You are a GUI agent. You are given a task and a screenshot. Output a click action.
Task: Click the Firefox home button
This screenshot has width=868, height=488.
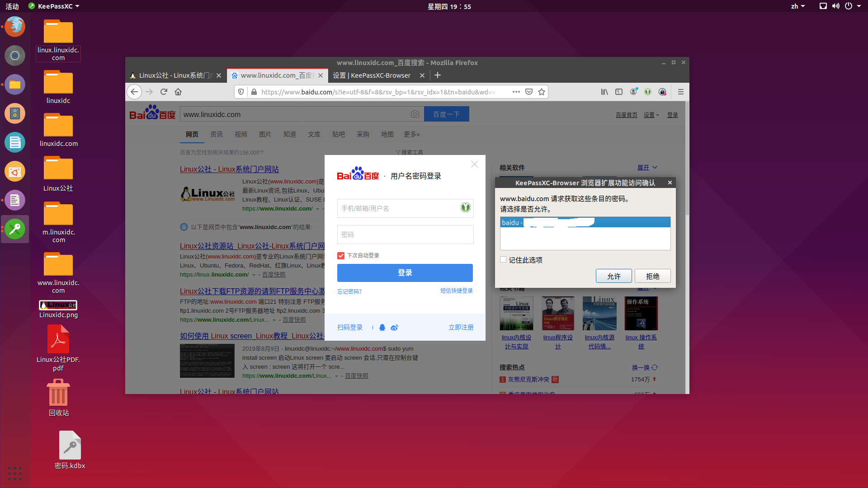tap(178, 92)
